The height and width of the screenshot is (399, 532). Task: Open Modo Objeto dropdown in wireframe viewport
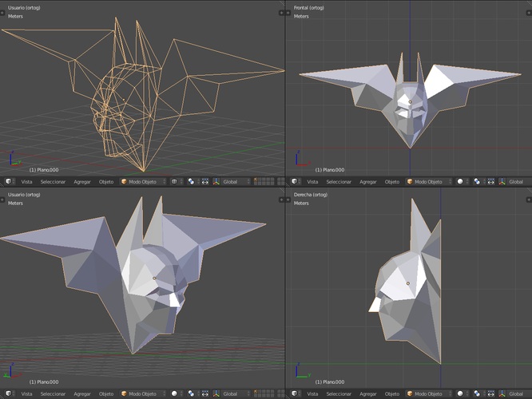[143, 182]
